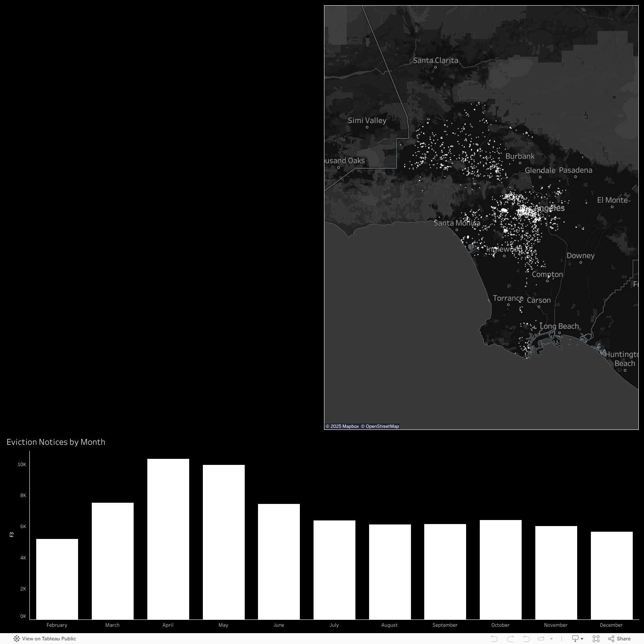Click the Tableau logo icon
The width and height of the screenshot is (644, 644).
point(17,639)
